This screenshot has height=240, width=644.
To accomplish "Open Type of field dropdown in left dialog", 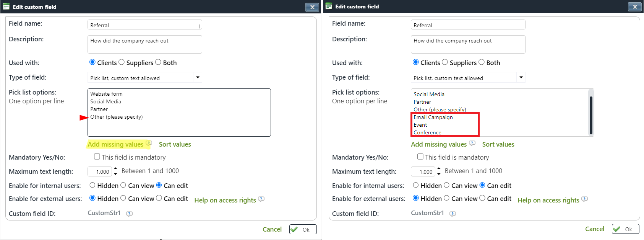I will pyautogui.click(x=198, y=77).
